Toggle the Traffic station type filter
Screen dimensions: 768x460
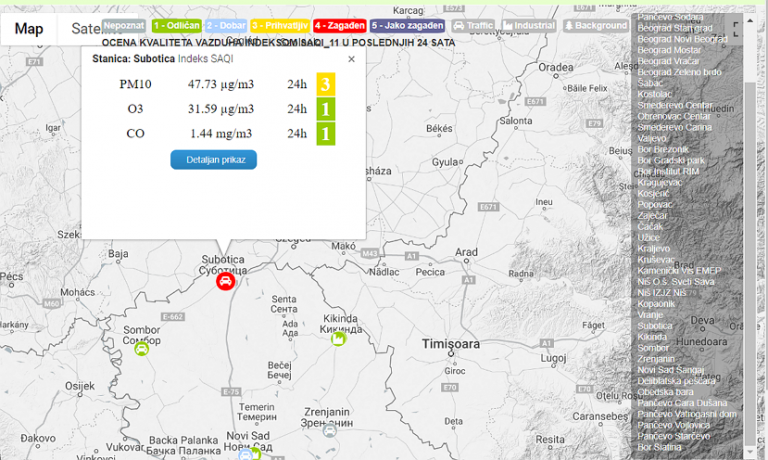coord(472,25)
